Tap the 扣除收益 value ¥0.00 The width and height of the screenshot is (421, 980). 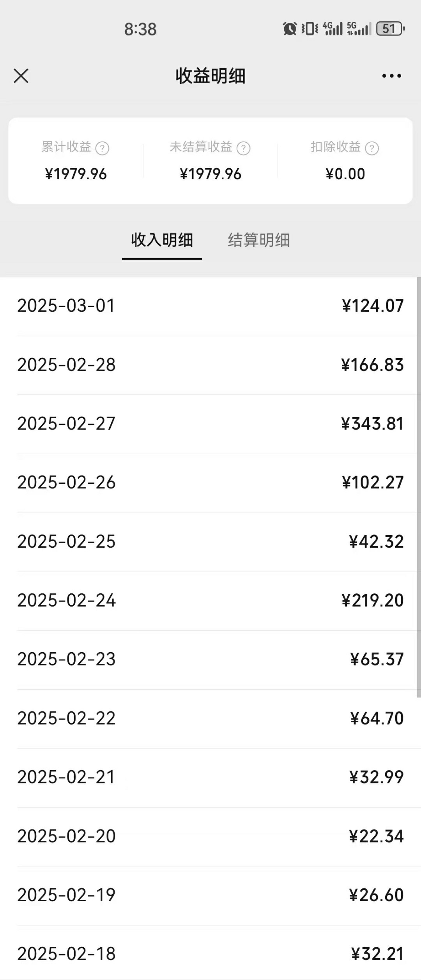[345, 174]
